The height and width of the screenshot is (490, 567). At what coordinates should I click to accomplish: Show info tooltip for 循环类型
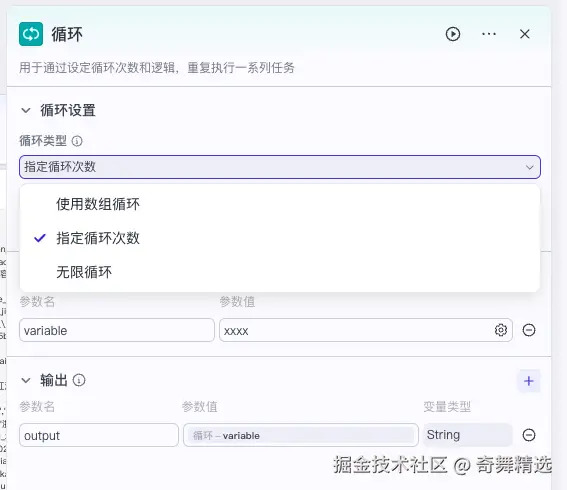click(x=77, y=141)
